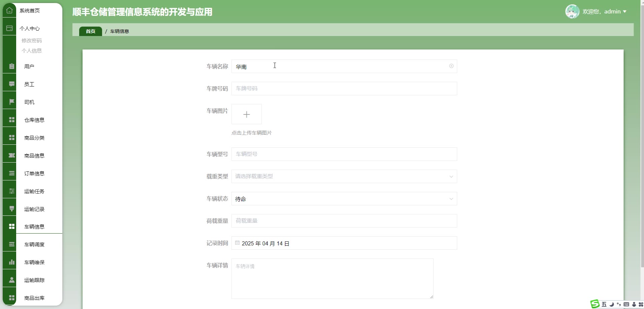Click the admin avatar picture
This screenshot has width=644, height=309.
click(x=572, y=11)
